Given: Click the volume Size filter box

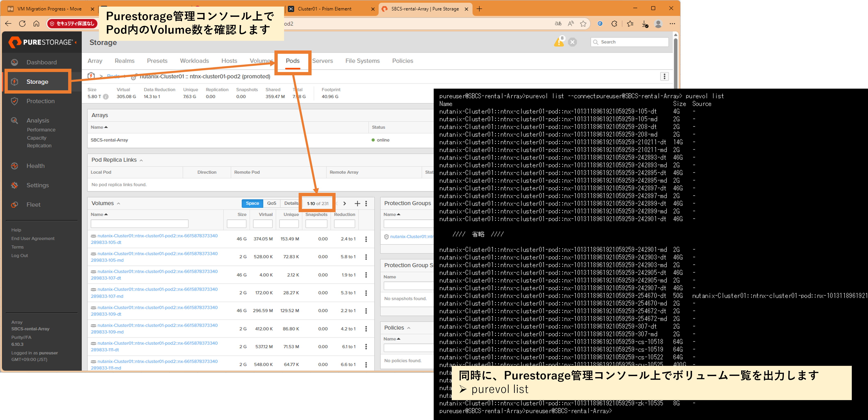Looking at the screenshot, I should 236,224.
